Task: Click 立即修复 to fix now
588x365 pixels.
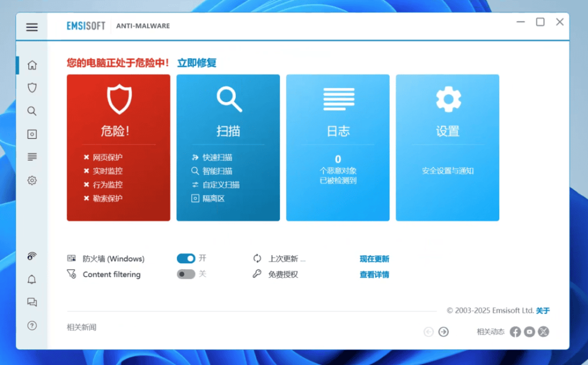Action: tap(197, 62)
